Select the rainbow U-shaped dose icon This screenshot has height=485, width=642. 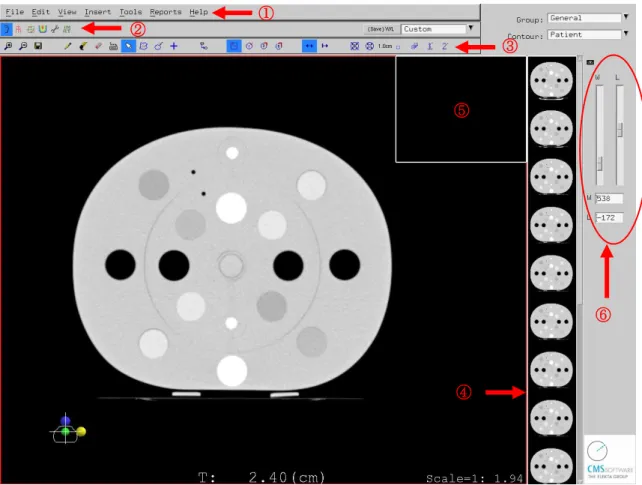[43, 29]
